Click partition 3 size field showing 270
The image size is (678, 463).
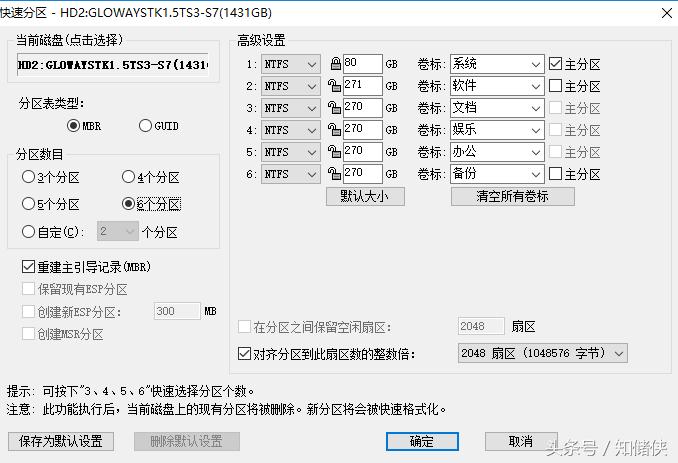click(363, 108)
